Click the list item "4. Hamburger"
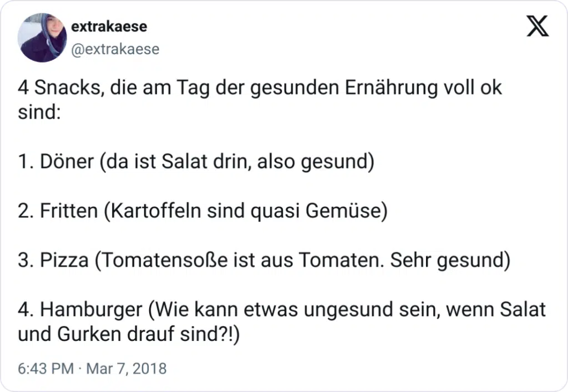Image resolution: width=568 pixels, height=392 pixels. click(x=80, y=310)
